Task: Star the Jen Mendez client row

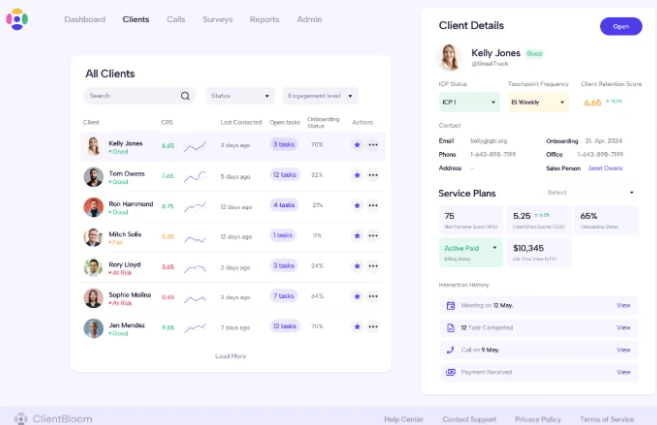Action: pos(357,327)
